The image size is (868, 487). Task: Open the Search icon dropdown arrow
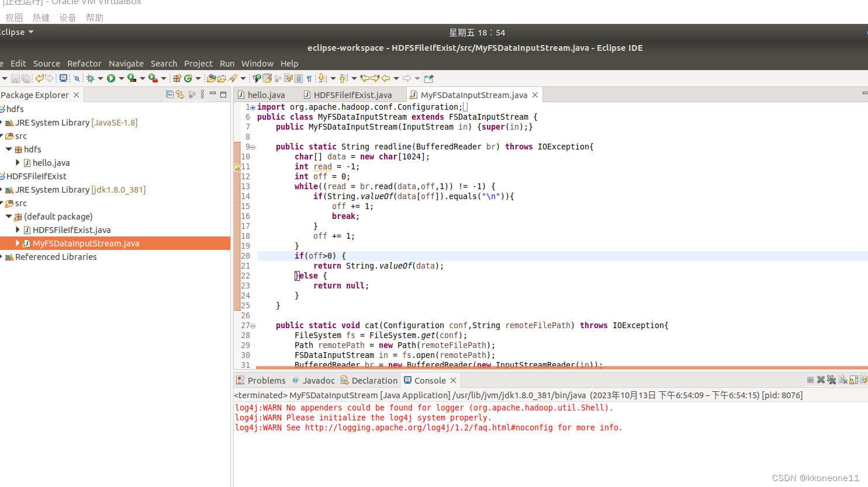tap(243, 78)
